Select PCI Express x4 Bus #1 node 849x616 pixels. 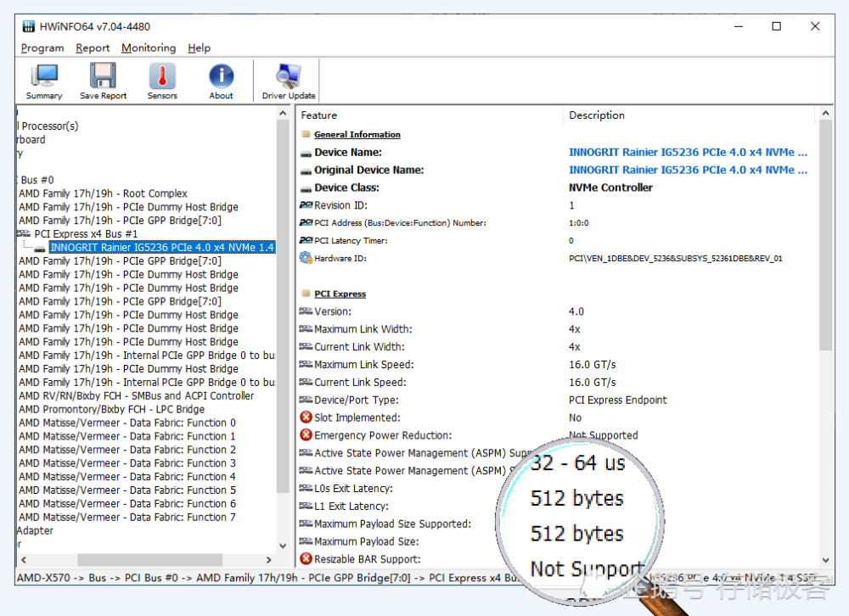tap(86, 234)
